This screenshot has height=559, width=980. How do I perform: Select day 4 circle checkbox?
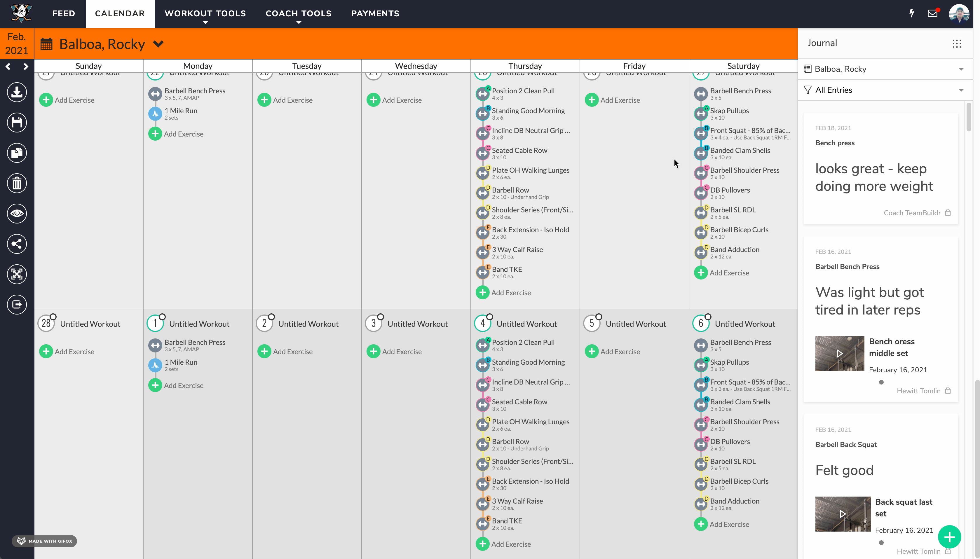[x=490, y=317]
